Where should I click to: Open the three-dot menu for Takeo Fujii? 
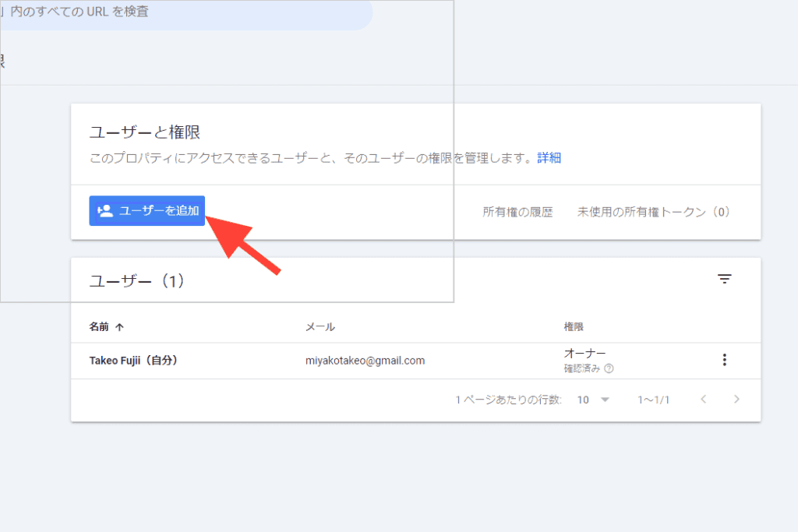[724, 360]
